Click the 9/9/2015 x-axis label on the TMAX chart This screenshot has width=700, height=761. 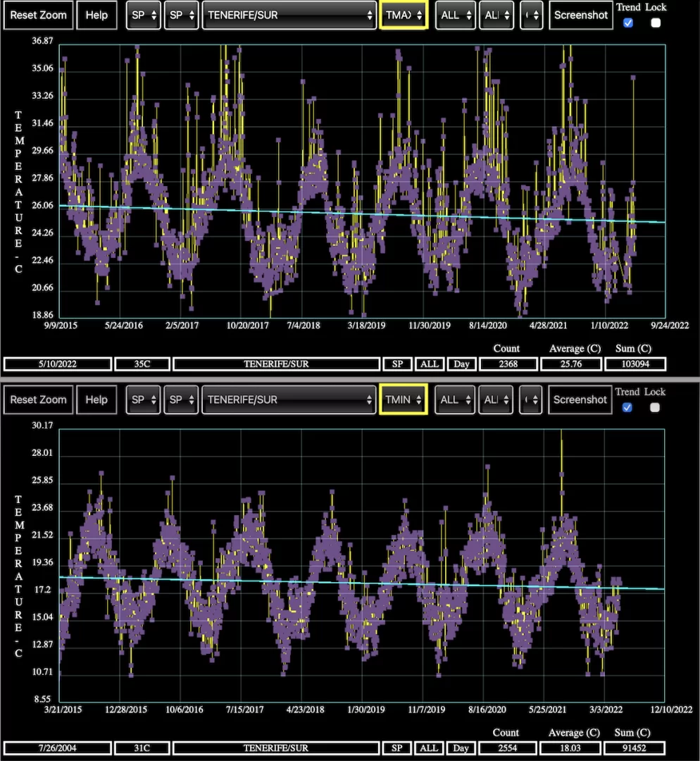click(61, 325)
